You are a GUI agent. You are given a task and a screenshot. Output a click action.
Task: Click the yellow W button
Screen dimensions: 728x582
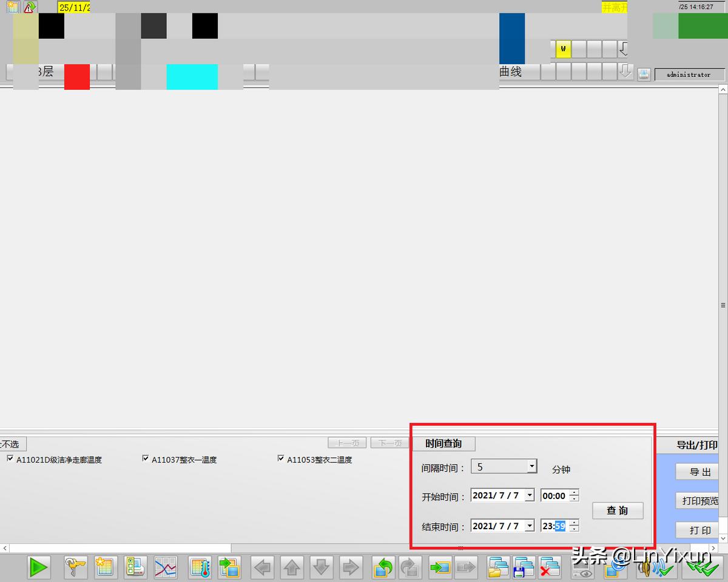(564, 48)
